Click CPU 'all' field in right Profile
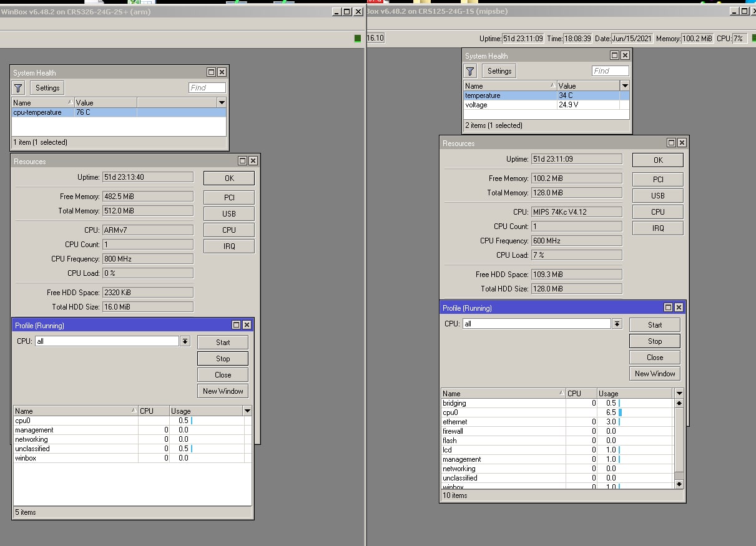This screenshot has height=546, width=756. click(537, 324)
